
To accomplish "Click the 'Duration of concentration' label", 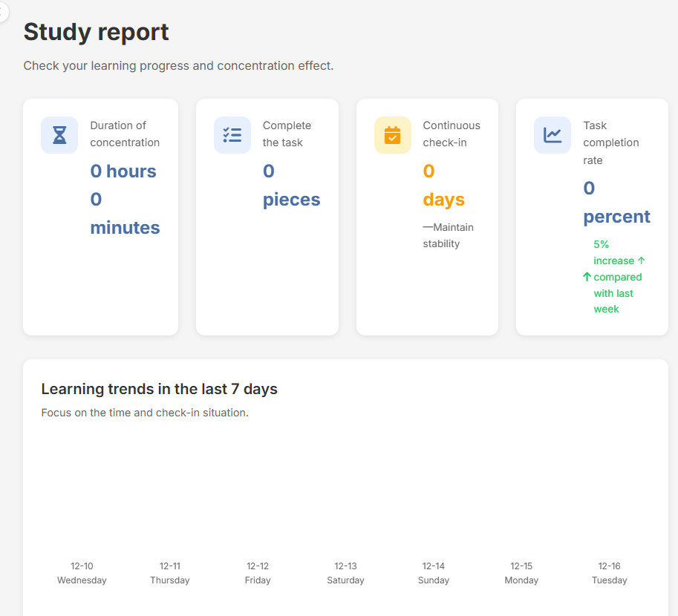I will 125,134.
